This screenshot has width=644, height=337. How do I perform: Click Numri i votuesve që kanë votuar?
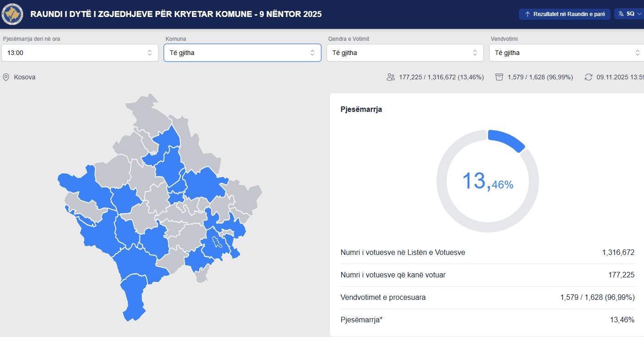pos(393,275)
